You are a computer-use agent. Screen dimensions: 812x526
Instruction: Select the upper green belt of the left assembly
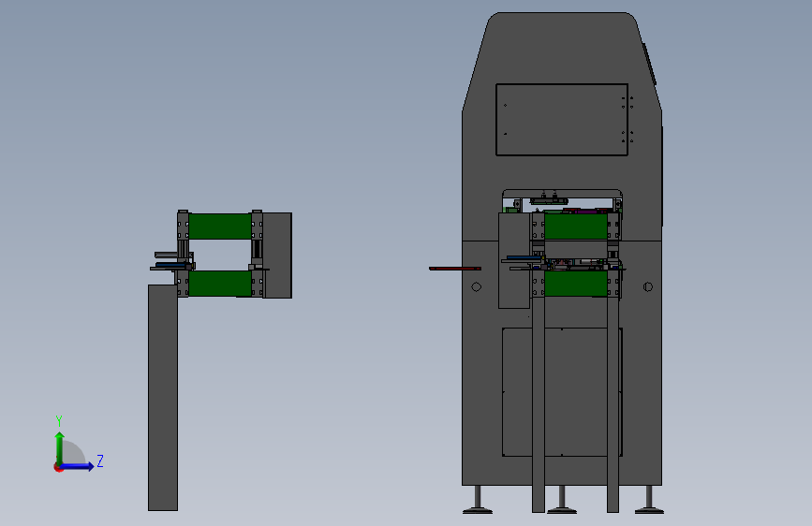click(220, 226)
